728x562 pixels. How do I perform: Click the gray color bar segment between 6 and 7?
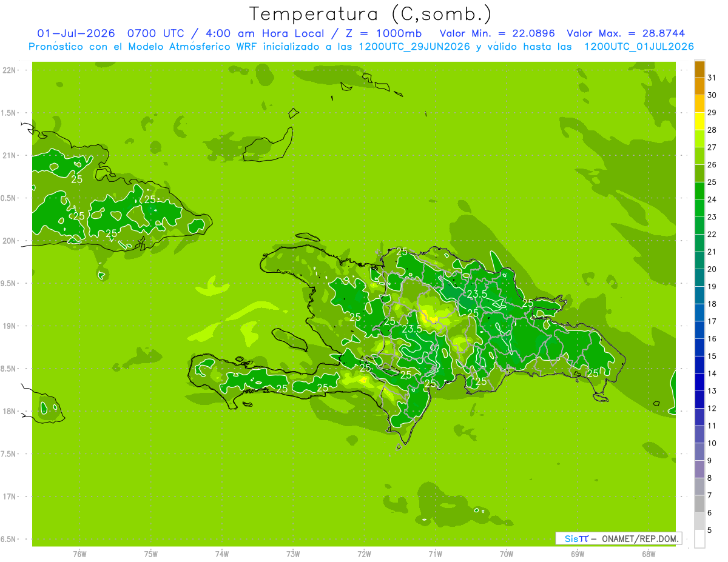(699, 504)
